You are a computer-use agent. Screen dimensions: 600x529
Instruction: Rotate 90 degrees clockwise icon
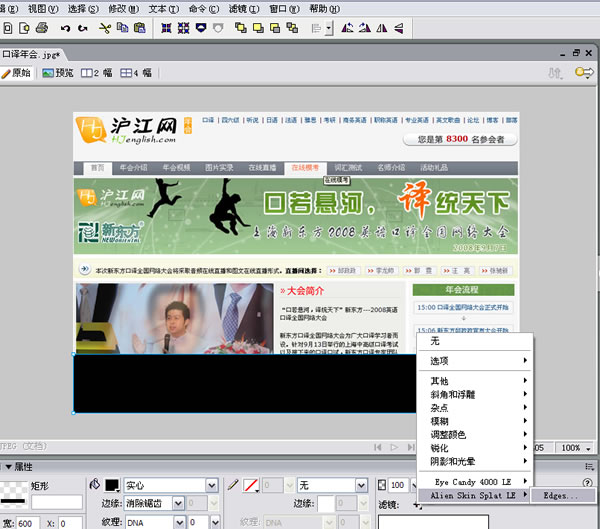coord(365,28)
